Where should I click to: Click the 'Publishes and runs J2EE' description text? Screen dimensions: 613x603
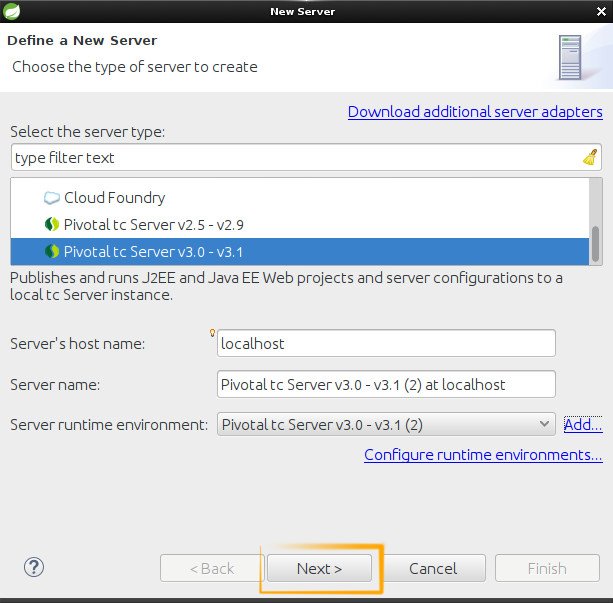coord(286,286)
